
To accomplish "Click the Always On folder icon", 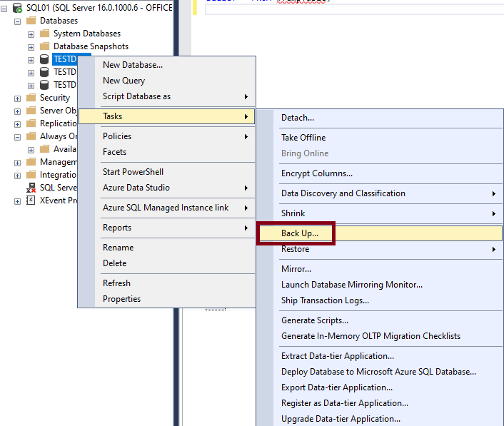I will point(31,136).
